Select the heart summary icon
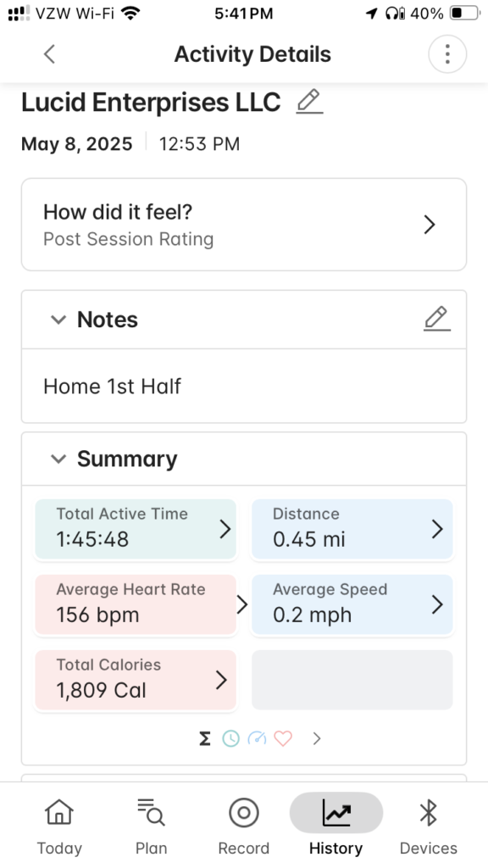Viewport: 488px width, 868px height. point(283,738)
